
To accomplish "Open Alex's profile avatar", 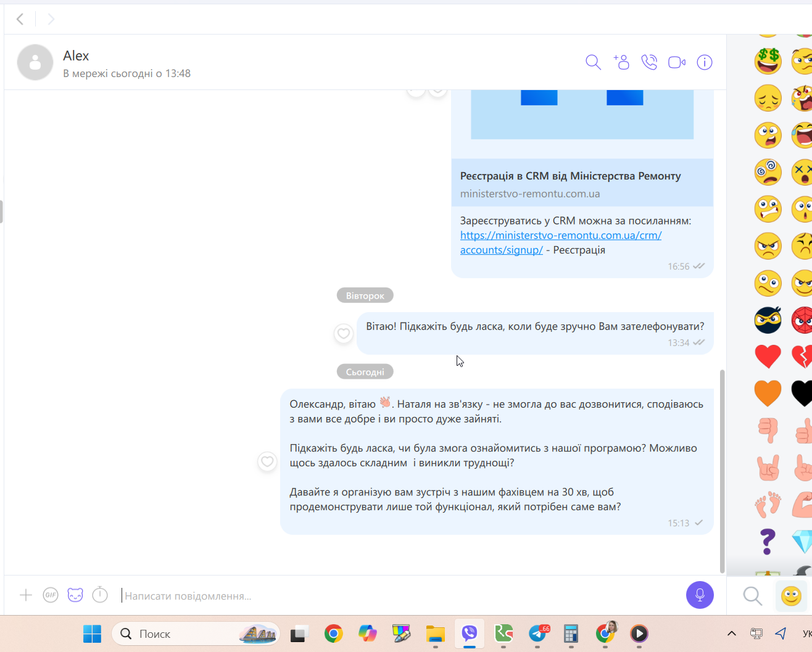I will click(35, 62).
